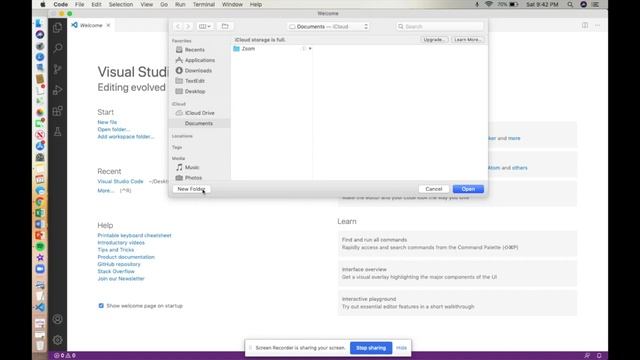Click in the file dialog Search field

[x=439, y=27]
